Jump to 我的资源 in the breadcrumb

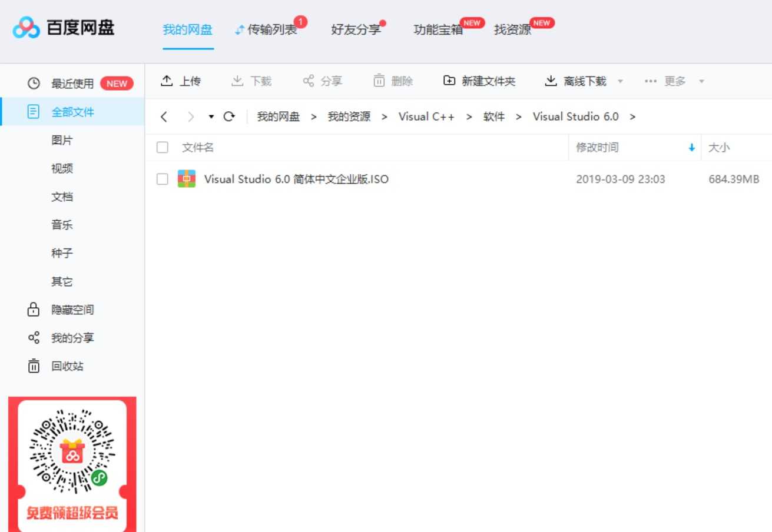coord(349,117)
